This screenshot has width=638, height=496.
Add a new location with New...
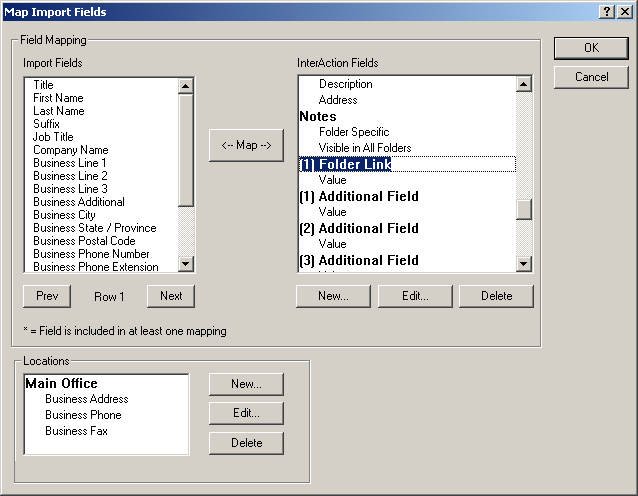pyautogui.click(x=246, y=384)
